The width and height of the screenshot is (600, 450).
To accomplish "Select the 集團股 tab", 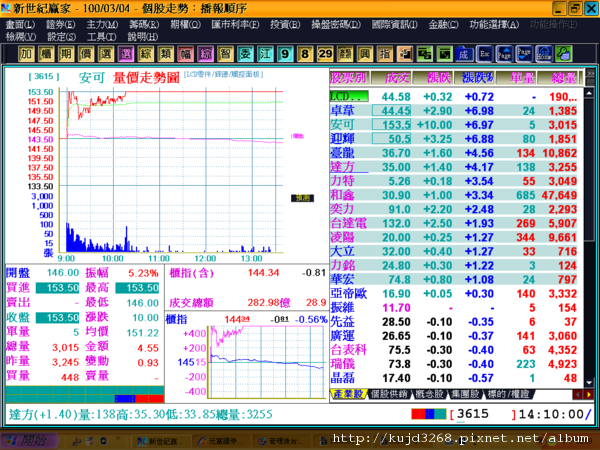I will [465, 394].
